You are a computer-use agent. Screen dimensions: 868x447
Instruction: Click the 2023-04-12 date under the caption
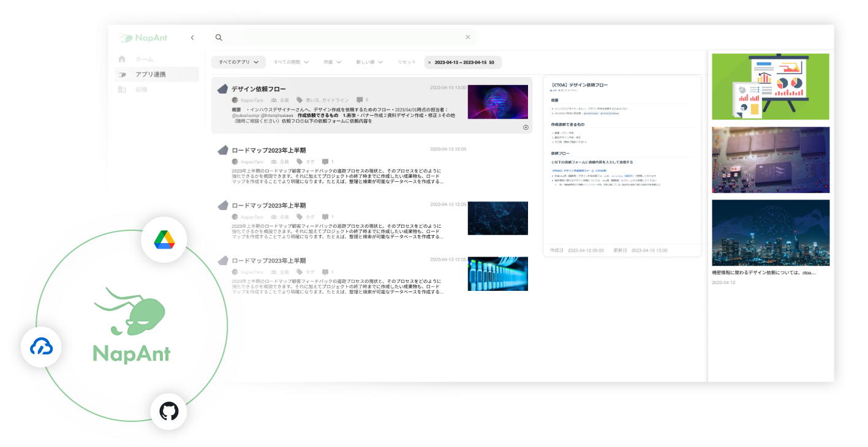pyautogui.click(x=723, y=282)
